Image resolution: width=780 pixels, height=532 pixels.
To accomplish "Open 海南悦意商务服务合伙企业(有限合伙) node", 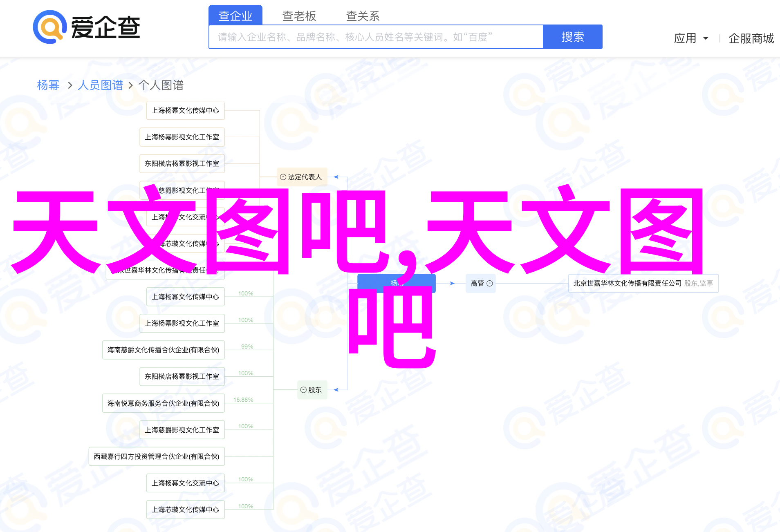I will coord(164,403).
